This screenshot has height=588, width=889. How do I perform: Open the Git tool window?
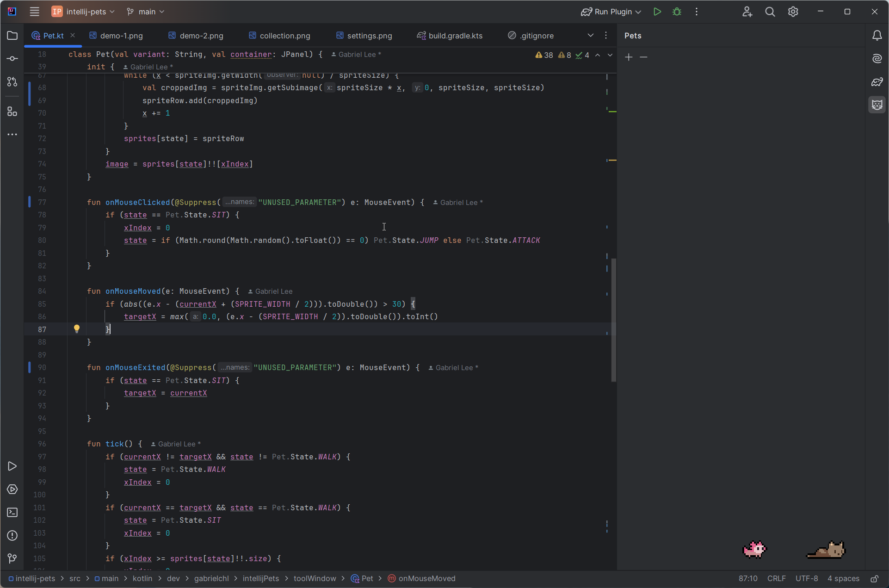click(12, 559)
